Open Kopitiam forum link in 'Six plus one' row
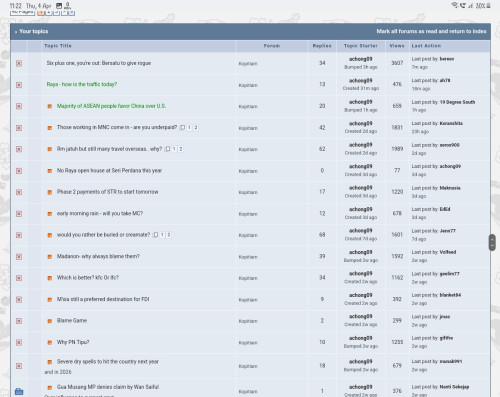 coord(248,64)
